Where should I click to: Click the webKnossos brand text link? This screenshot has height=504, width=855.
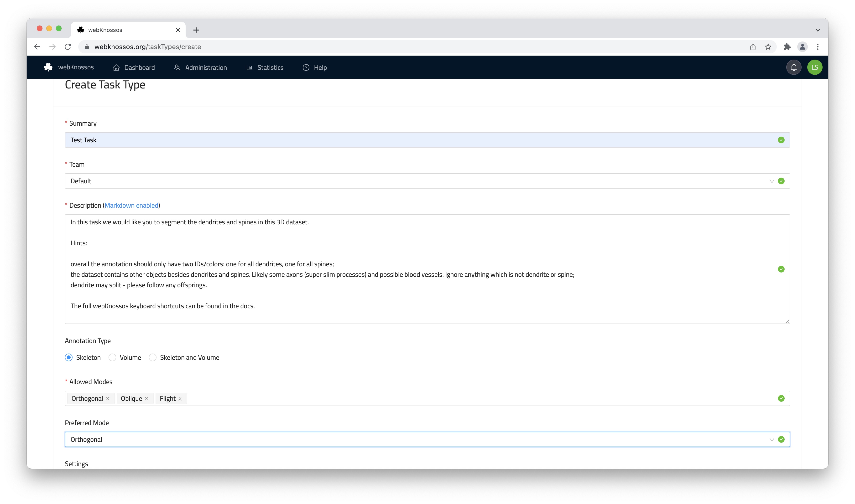pyautogui.click(x=76, y=67)
